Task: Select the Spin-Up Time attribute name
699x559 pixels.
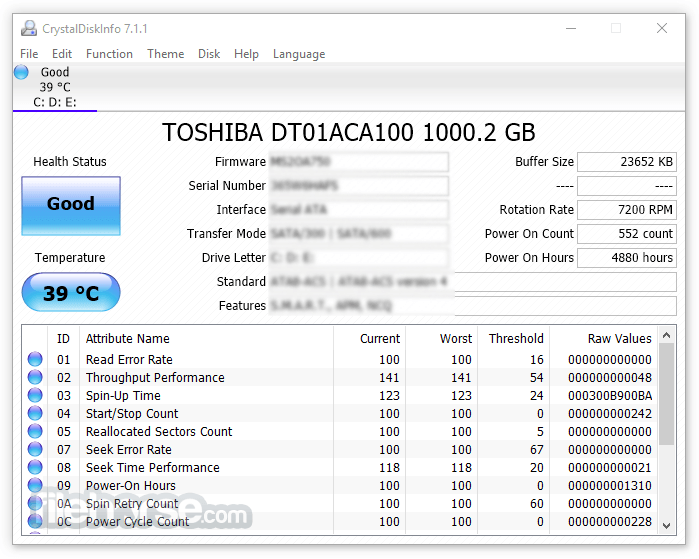Action: click(x=123, y=396)
